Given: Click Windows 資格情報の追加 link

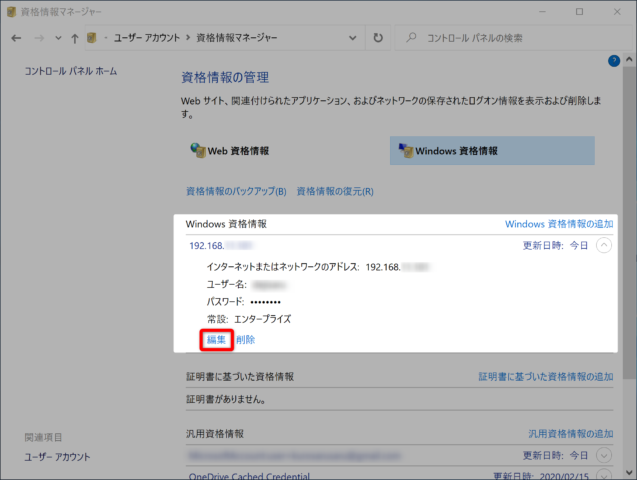Looking at the screenshot, I should (x=559, y=224).
